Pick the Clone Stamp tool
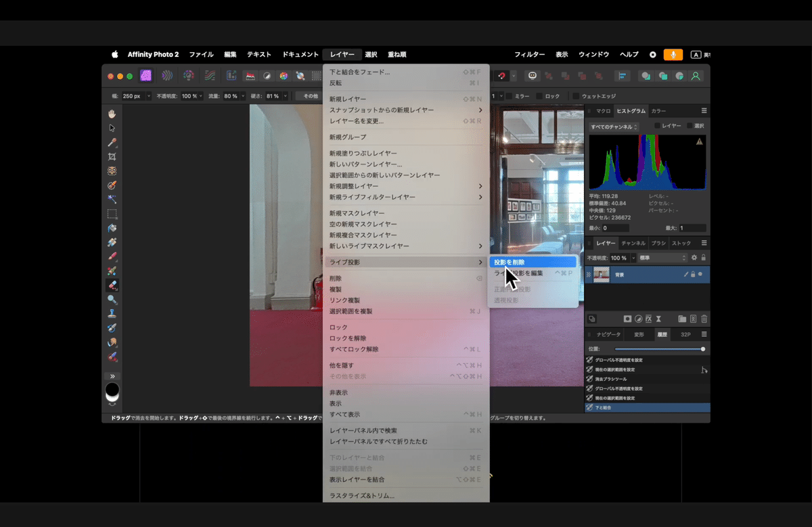812x527 pixels. coord(112,313)
